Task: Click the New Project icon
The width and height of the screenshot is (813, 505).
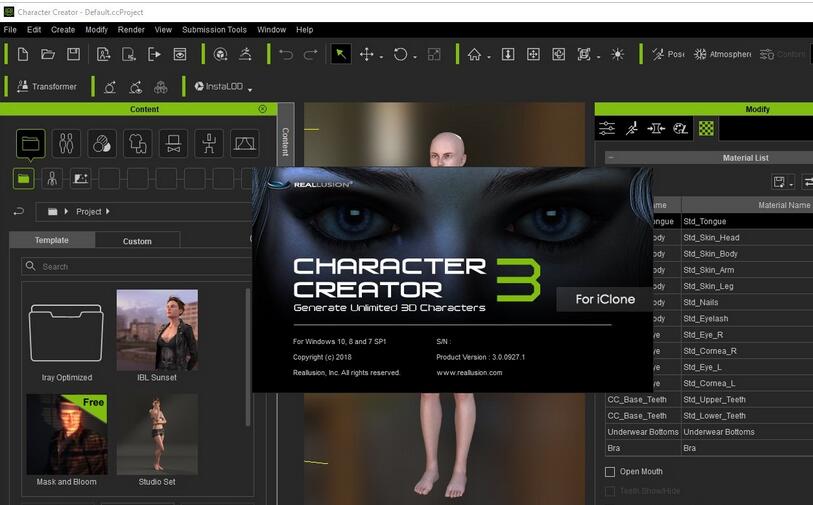Action: point(23,54)
